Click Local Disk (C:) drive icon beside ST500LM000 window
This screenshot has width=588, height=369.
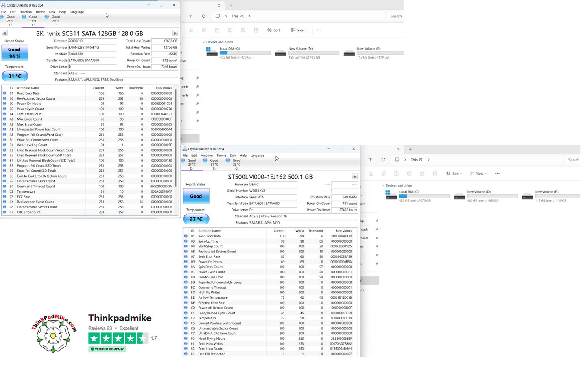(391, 195)
